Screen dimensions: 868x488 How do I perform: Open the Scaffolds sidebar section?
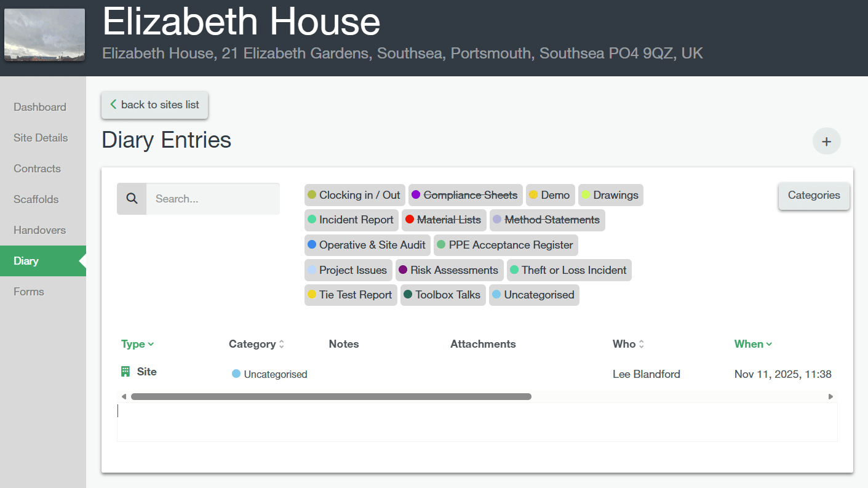pyautogui.click(x=36, y=199)
